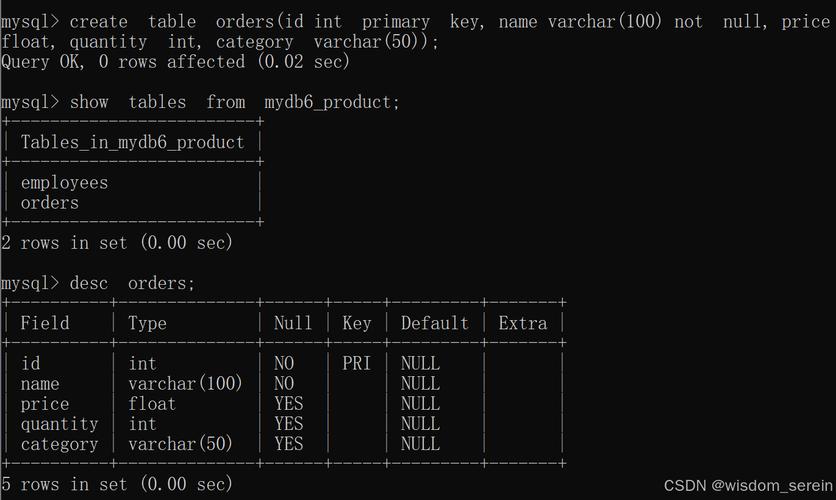
Task: Select the orders row under employees
Action: pyautogui.click(x=49, y=203)
